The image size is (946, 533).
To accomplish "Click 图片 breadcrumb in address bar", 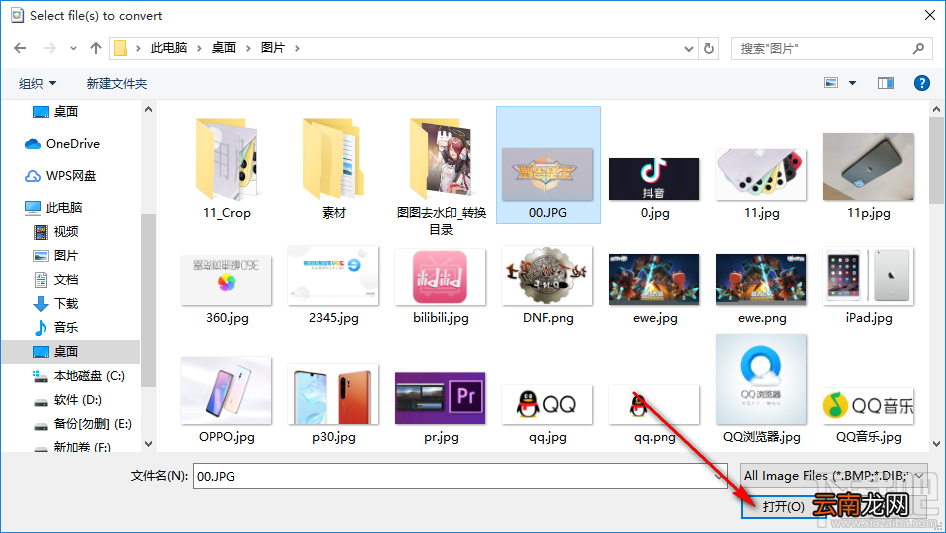I will tap(273, 48).
